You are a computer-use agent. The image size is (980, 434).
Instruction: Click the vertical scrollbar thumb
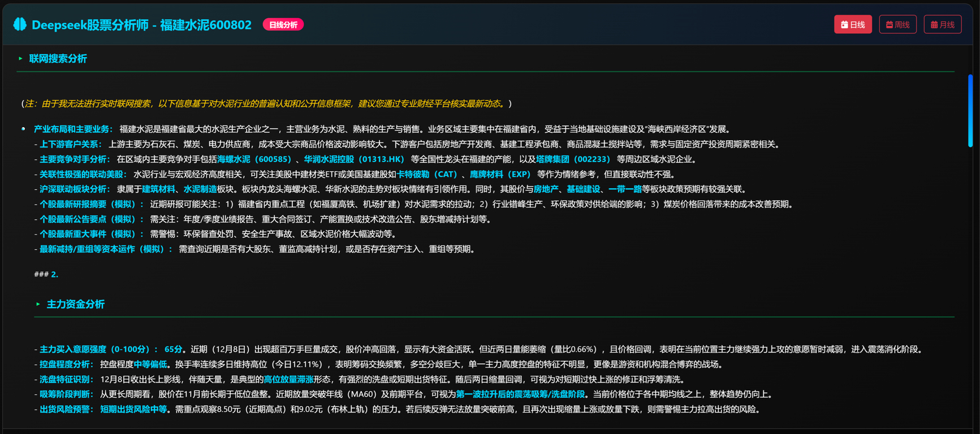(x=970, y=111)
